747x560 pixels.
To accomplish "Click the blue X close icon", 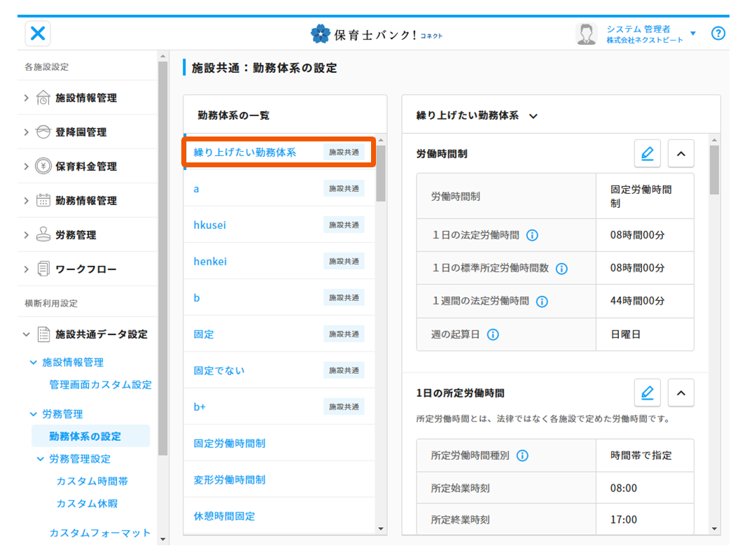I will click(x=38, y=33).
